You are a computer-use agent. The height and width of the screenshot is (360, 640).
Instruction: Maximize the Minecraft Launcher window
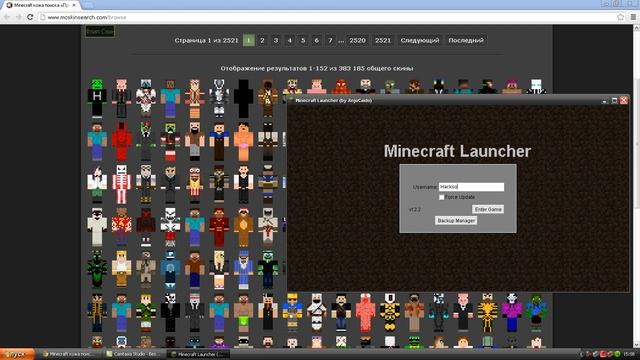click(x=614, y=100)
